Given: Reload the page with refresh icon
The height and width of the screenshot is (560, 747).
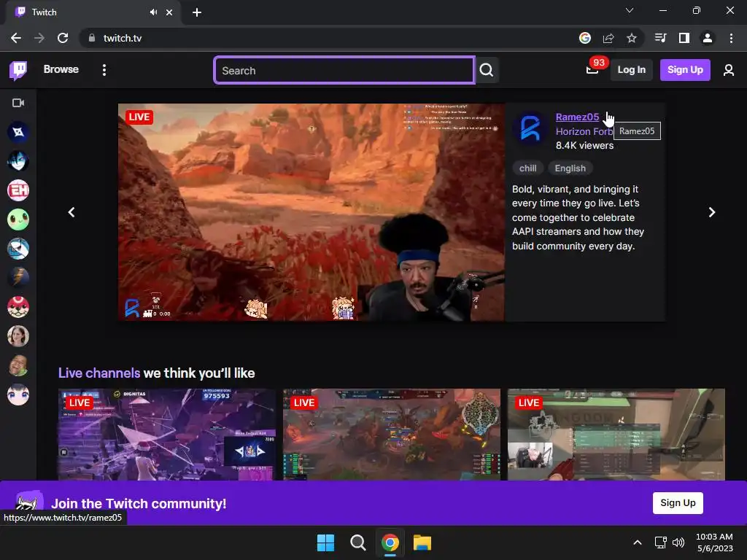Looking at the screenshot, I should 63,38.
